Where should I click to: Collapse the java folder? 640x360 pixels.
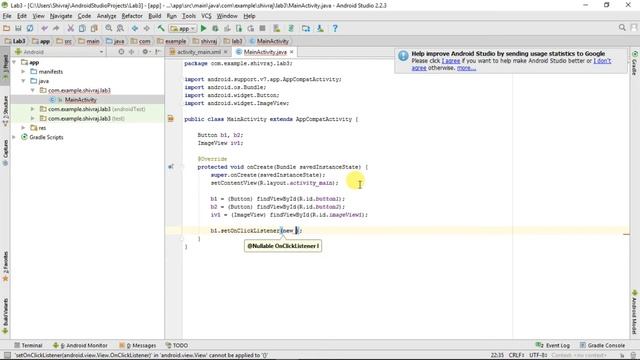[24, 81]
